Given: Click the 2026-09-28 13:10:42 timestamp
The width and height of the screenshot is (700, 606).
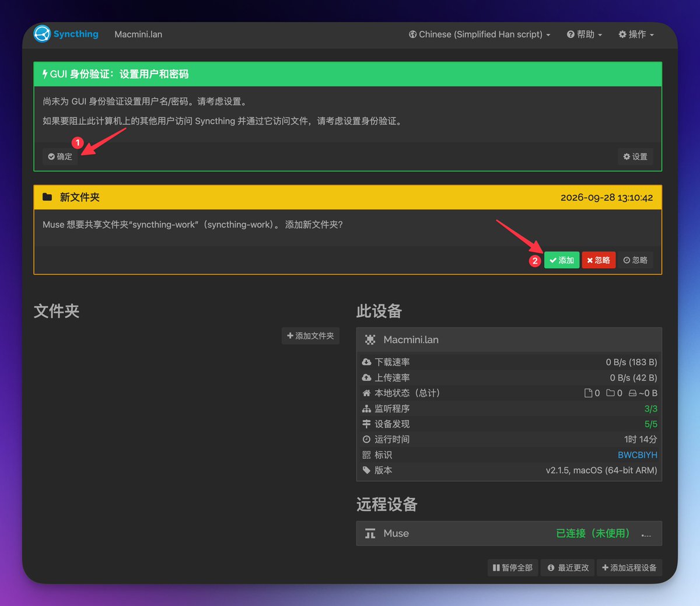Looking at the screenshot, I should coord(607,197).
